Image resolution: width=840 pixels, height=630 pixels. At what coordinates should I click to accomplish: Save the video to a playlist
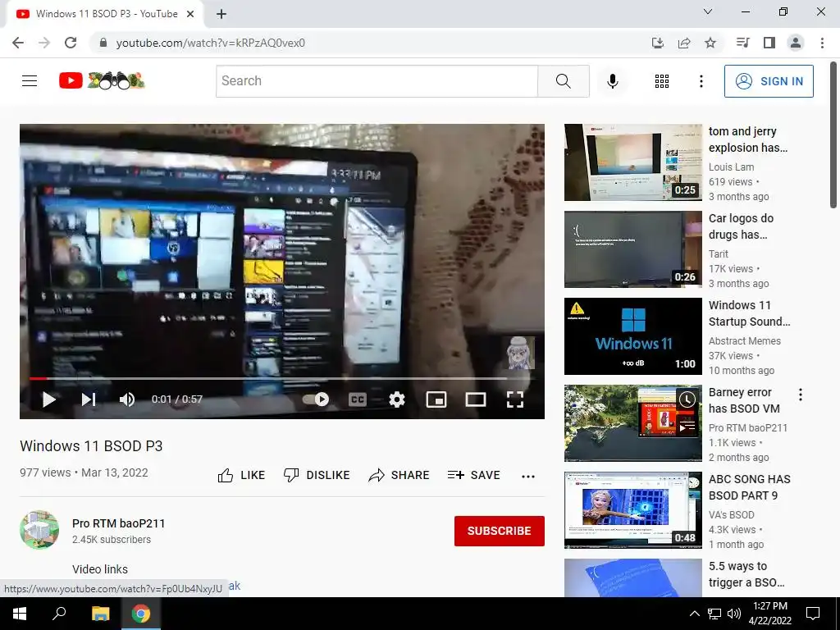click(x=474, y=475)
